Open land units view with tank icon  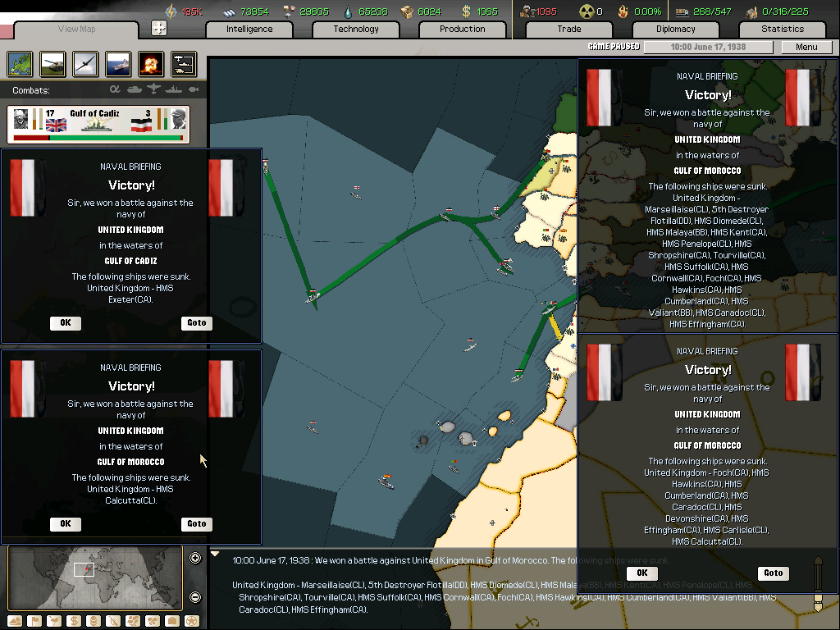click(52, 63)
